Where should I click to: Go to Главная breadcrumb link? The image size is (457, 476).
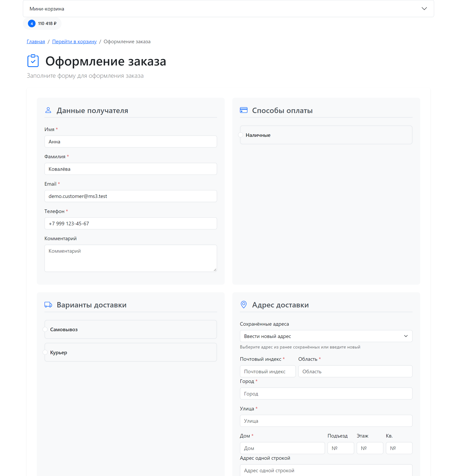point(36,41)
